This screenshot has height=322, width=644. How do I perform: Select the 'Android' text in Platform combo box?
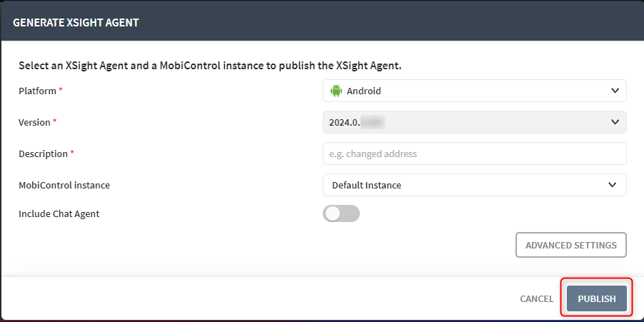click(363, 91)
